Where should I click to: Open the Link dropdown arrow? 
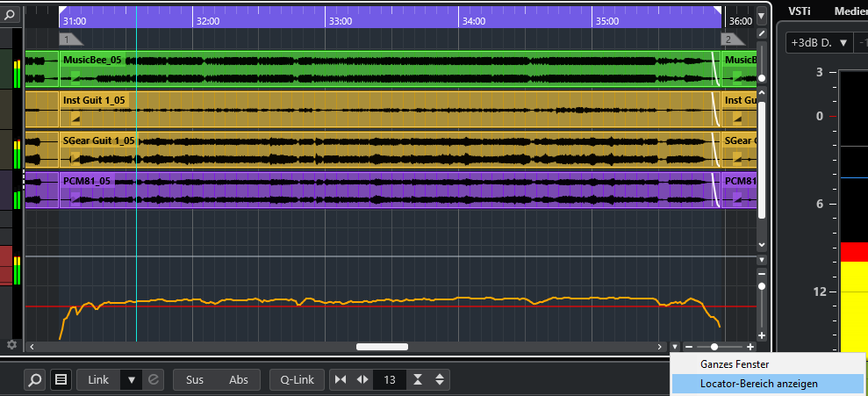132,380
